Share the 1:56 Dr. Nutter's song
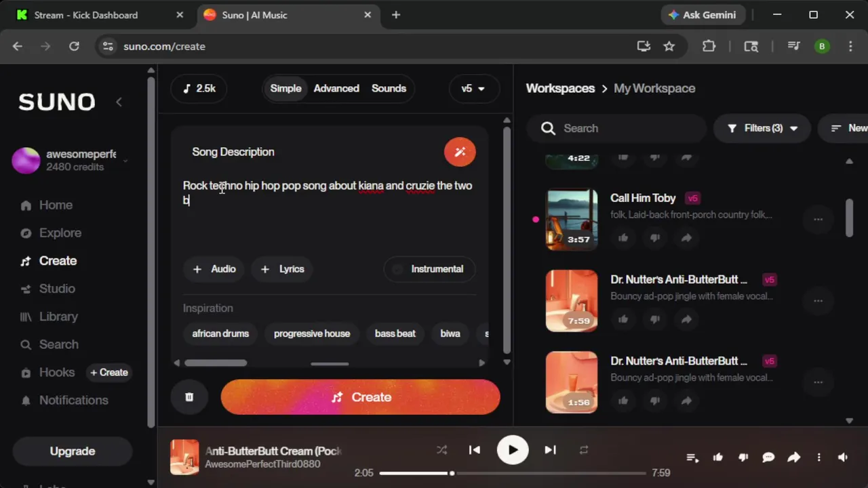The height and width of the screenshot is (488, 868). point(686,401)
